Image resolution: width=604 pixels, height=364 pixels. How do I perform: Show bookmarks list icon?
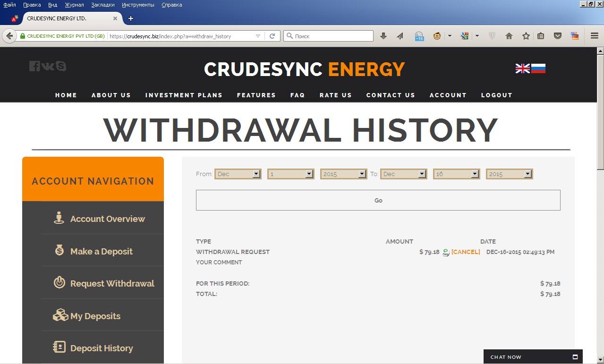(541, 36)
